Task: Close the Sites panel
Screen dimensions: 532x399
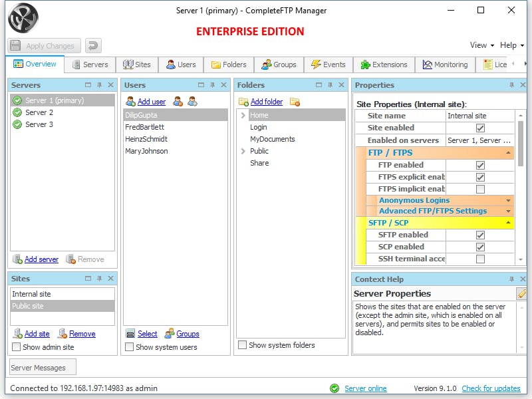Action: pyautogui.click(x=110, y=278)
